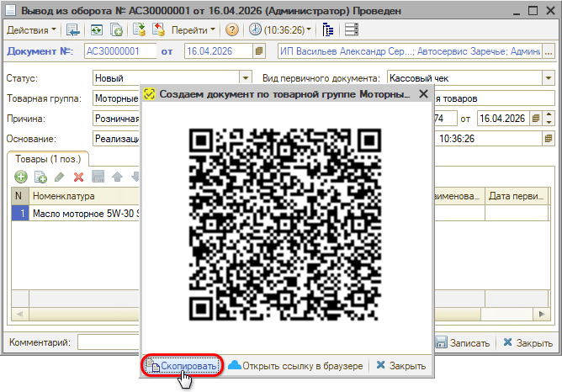
Task: Click the green add row icon
Action: point(20,177)
